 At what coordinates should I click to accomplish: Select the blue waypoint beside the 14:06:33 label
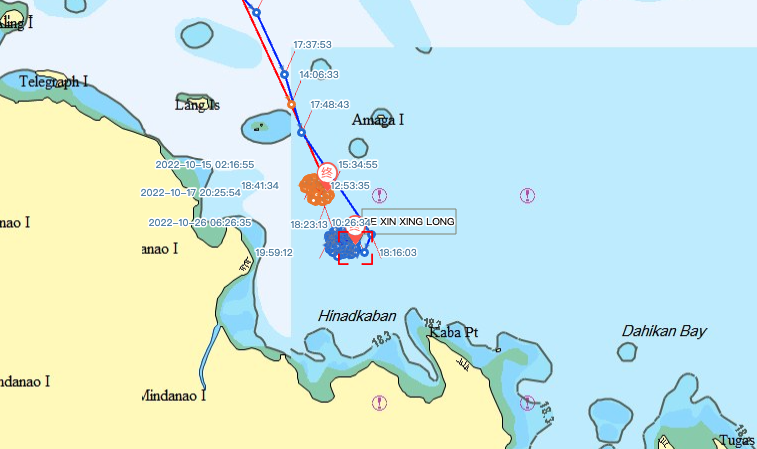tap(284, 74)
